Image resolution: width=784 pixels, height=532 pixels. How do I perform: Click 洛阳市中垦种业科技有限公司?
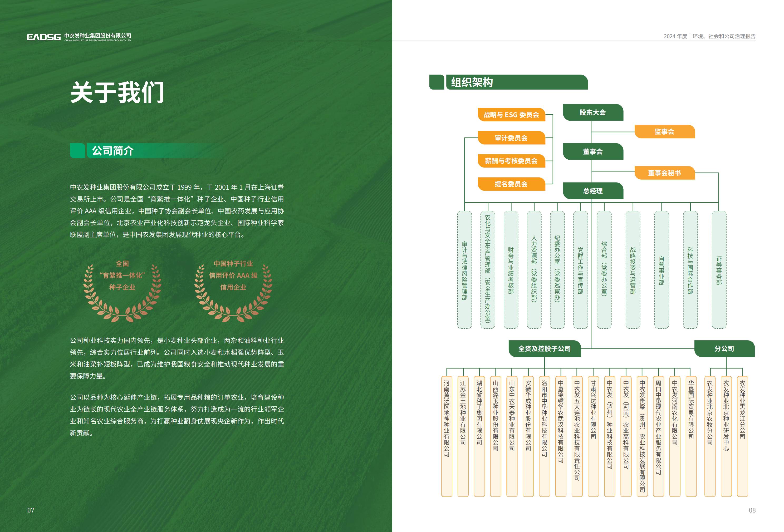545,437
